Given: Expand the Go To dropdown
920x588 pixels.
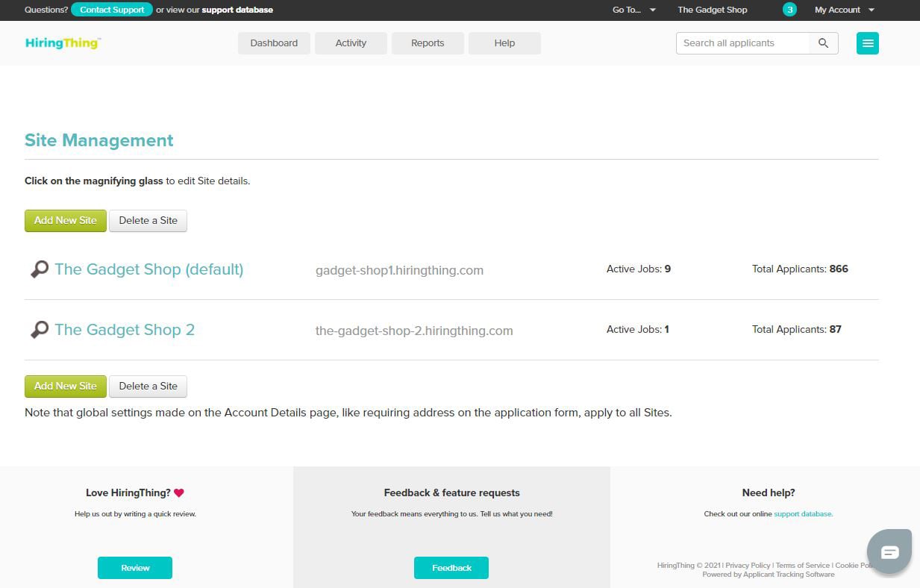Looking at the screenshot, I should point(633,10).
